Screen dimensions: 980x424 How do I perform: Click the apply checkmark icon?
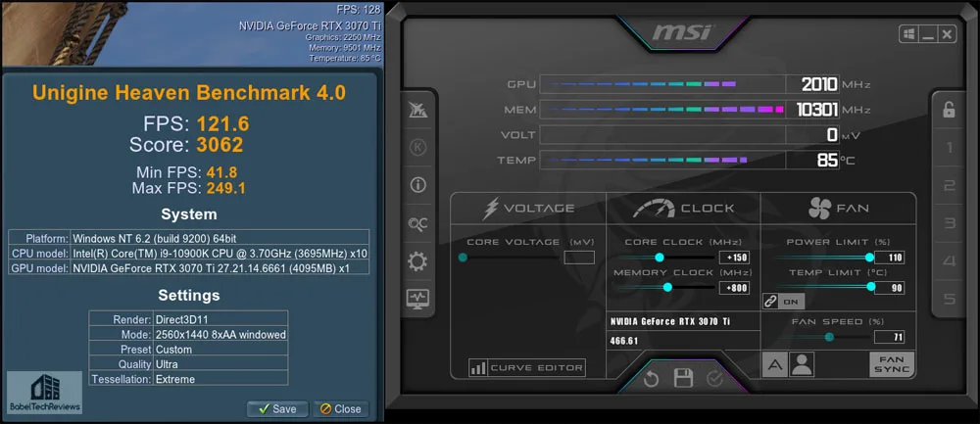coord(714,378)
